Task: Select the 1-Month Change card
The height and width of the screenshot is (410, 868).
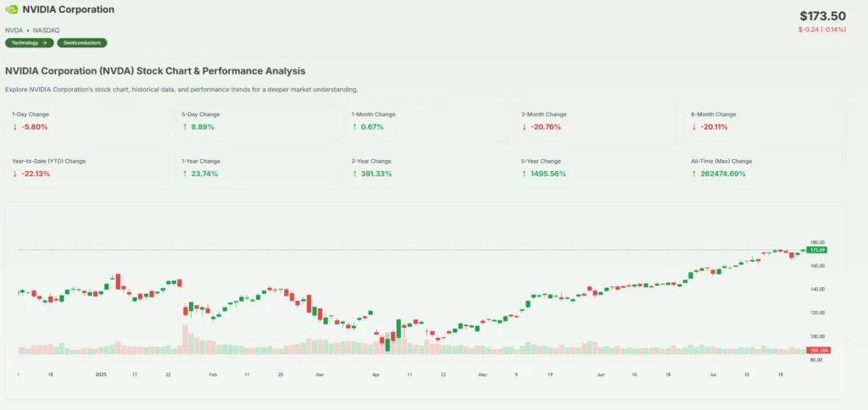Action: (426, 121)
